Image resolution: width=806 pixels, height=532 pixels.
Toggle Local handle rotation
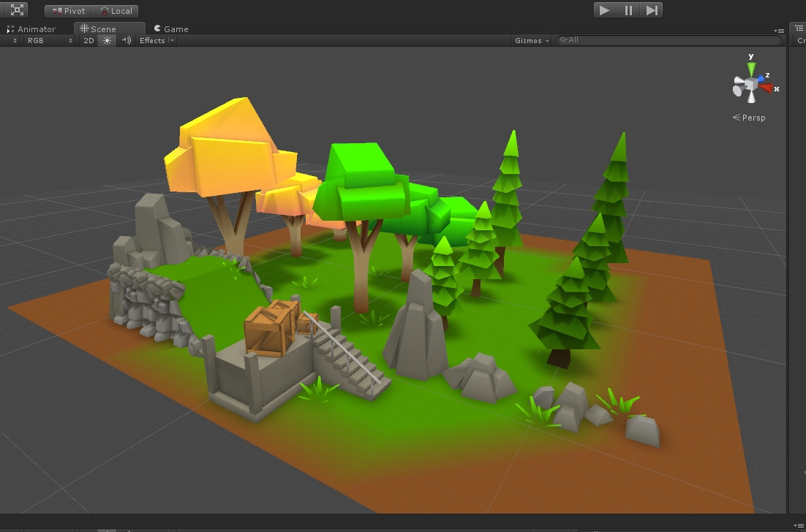116,11
